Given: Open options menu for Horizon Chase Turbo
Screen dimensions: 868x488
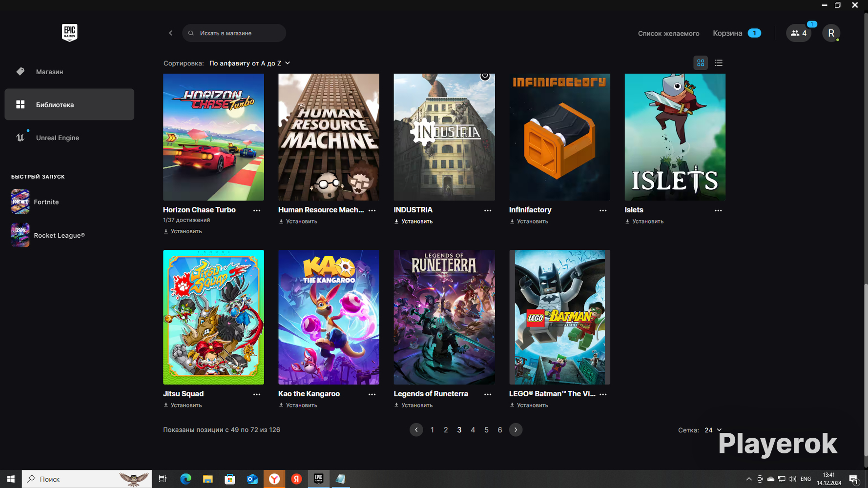Looking at the screenshot, I should pyautogui.click(x=257, y=210).
